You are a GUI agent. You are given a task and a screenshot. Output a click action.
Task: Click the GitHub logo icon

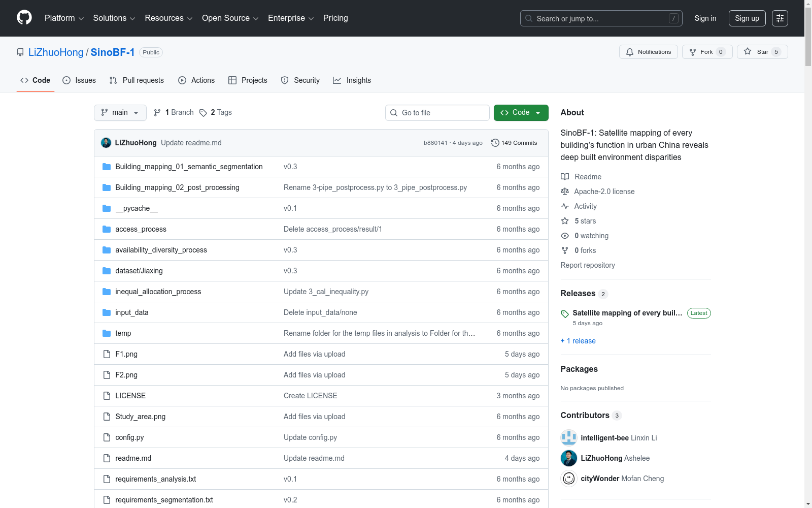tap(24, 18)
